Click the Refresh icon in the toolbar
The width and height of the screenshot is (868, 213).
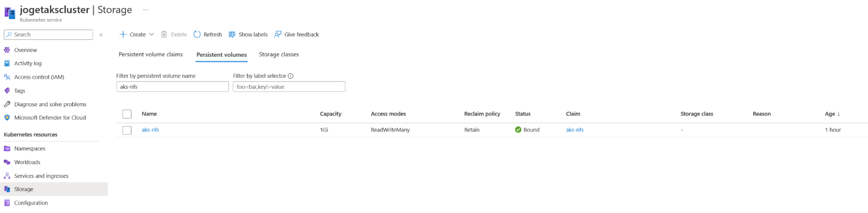coord(197,34)
